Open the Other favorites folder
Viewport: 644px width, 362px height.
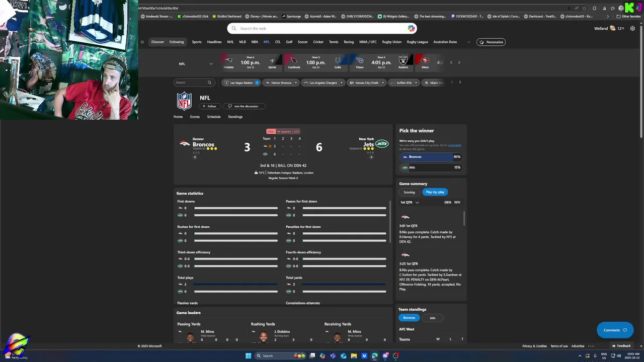click(628, 16)
